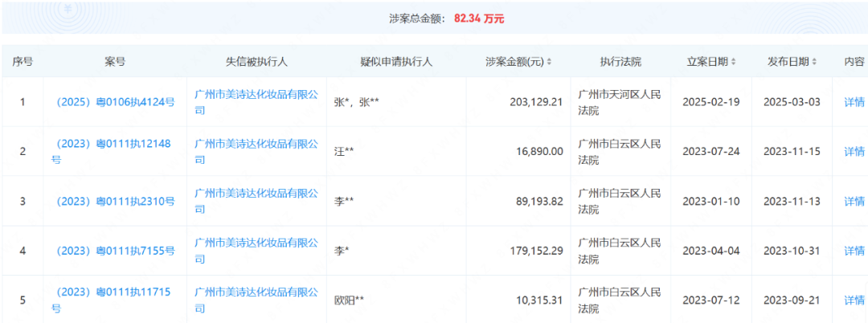Open 详情 for the 89,193.82 amount row
This screenshot has height=323, width=868.
(x=854, y=202)
